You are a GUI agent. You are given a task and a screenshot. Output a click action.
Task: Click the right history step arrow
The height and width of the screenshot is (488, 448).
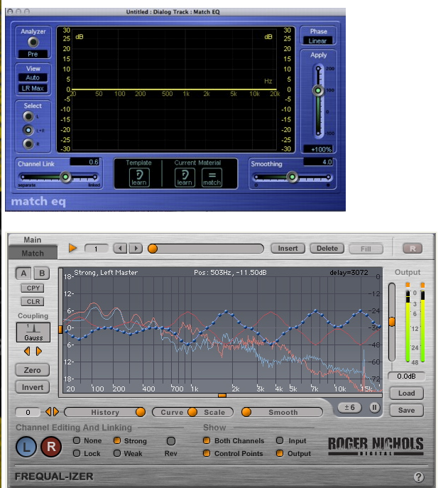click(x=56, y=412)
